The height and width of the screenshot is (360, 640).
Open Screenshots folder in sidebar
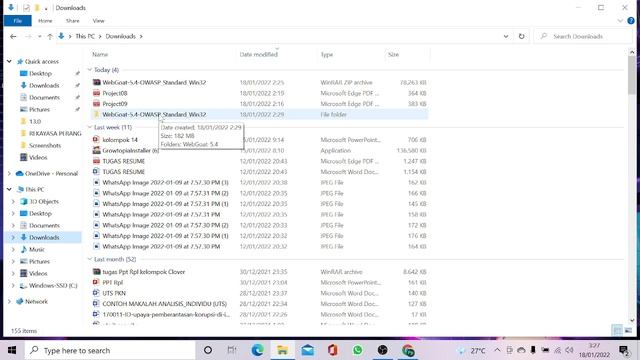pyautogui.click(x=44, y=145)
